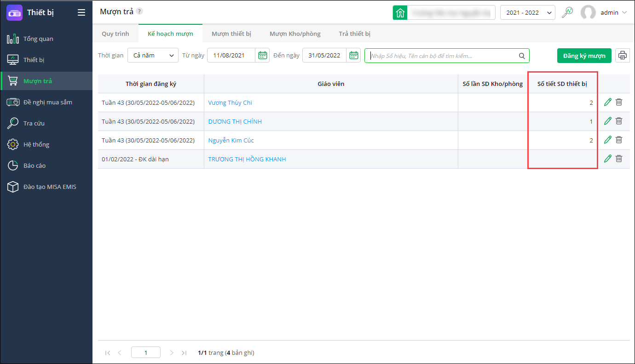Image resolution: width=635 pixels, height=364 pixels.
Task: Click the Mượn trả shopping cart icon
Action: click(x=13, y=81)
